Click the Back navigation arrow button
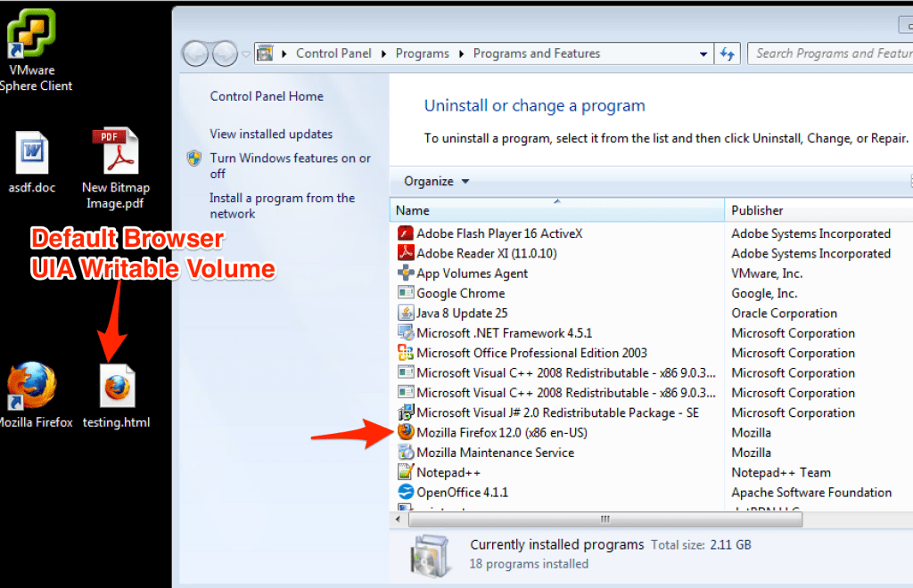Screen dimensions: 913x588 pos(195,53)
